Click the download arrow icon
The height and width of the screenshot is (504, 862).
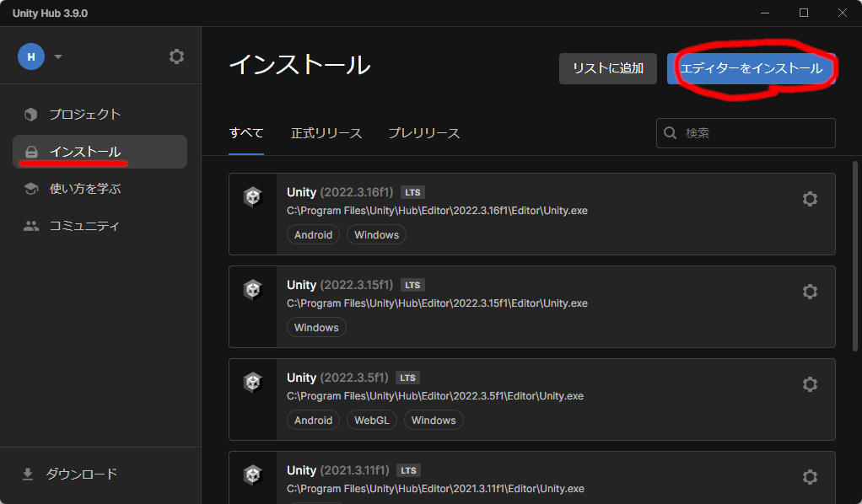(x=28, y=474)
